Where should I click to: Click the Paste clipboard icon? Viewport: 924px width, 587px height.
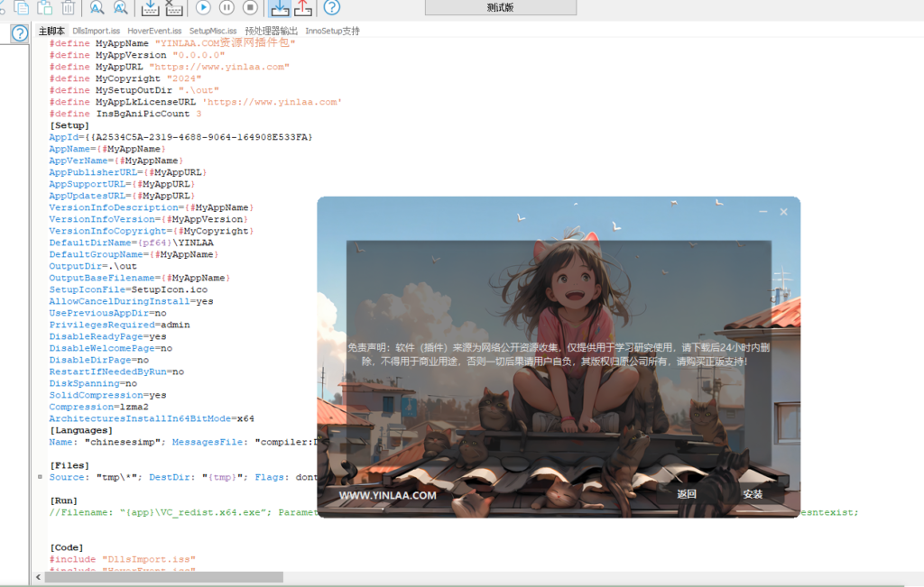tap(44, 8)
